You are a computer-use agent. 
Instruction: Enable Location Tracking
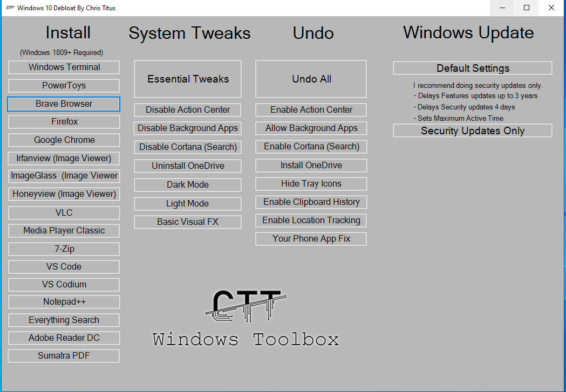[x=311, y=221]
